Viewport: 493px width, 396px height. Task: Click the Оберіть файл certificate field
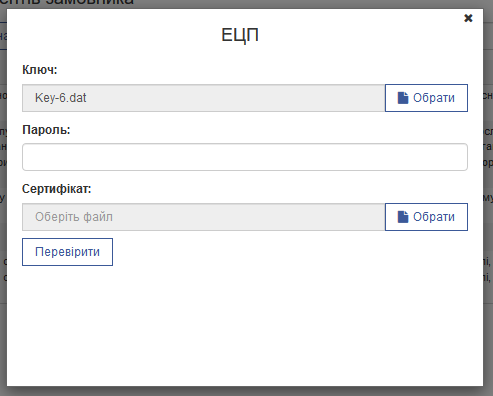(x=204, y=217)
